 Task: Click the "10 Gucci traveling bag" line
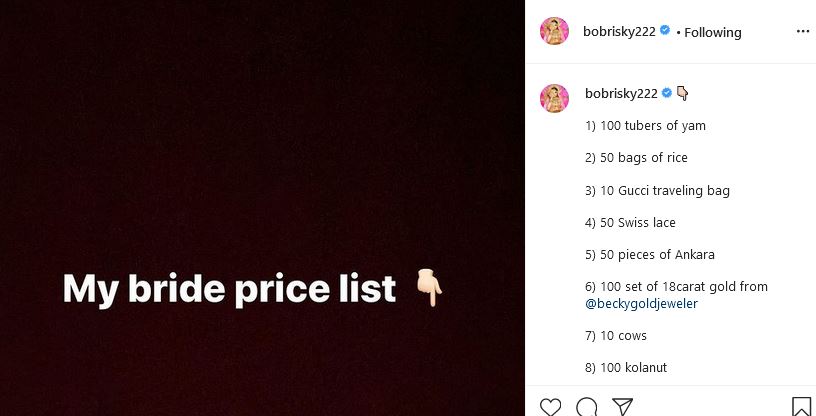click(x=657, y=190)
